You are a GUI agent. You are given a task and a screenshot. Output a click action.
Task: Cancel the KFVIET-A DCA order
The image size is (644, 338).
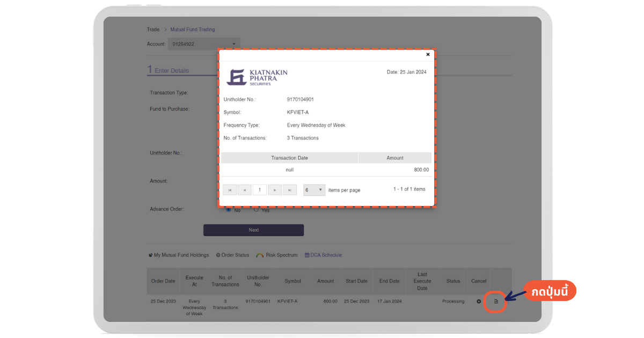[x=479, y=302]
